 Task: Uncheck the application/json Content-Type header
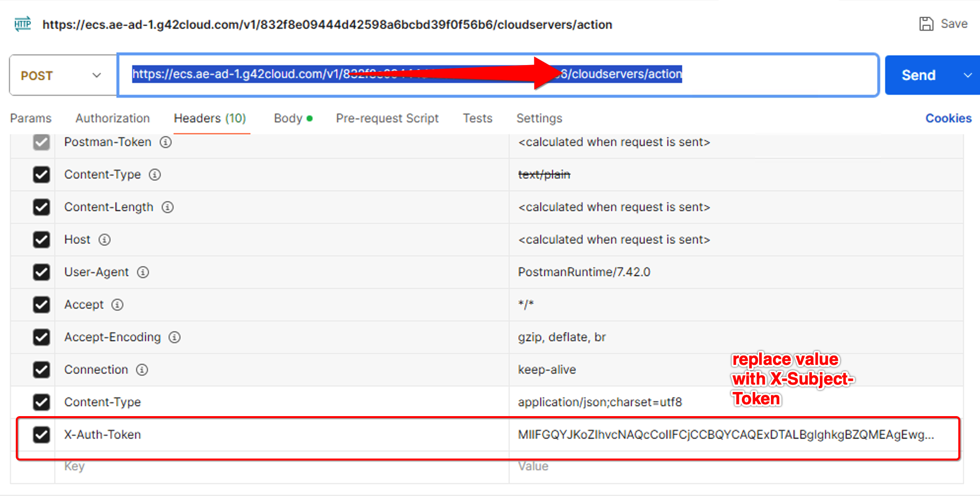pyautogui.click(x=41, y=402)
